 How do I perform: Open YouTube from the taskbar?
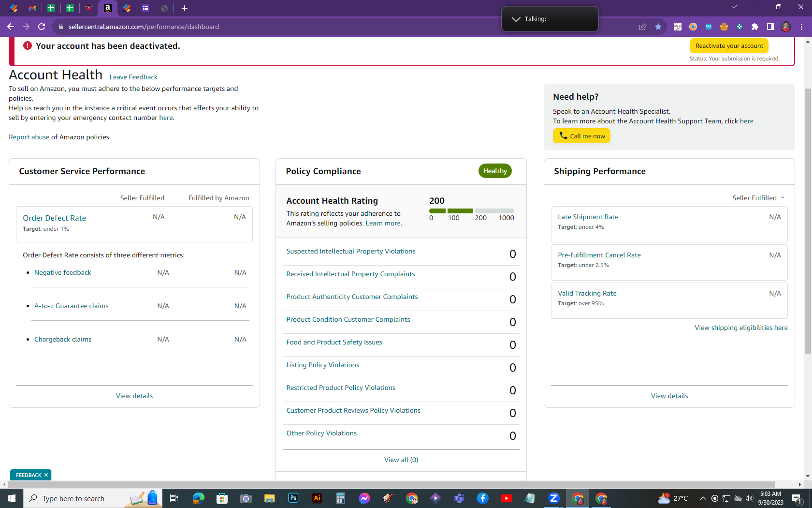[507, 498]
